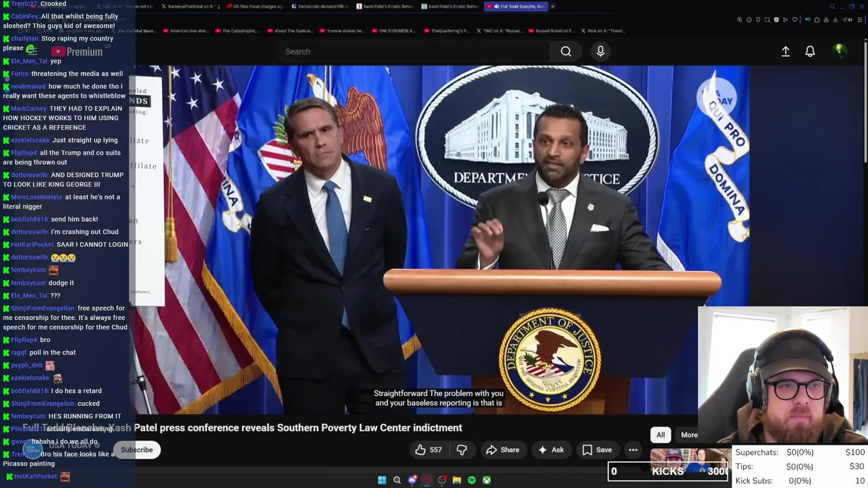Open the YouTube upload/create icon
The width and height of the screenshot is (868, 488).
click(x=785, y=52)
